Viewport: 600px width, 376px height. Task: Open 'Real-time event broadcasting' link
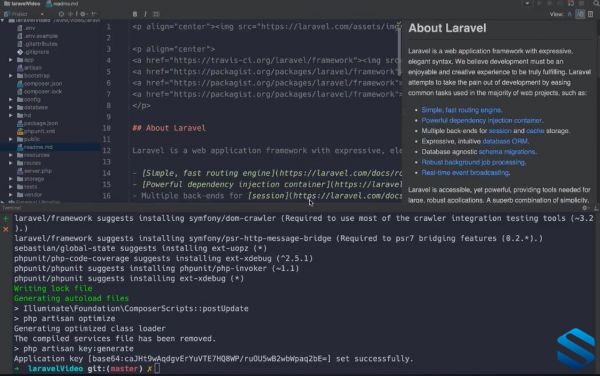coord(465,173)
